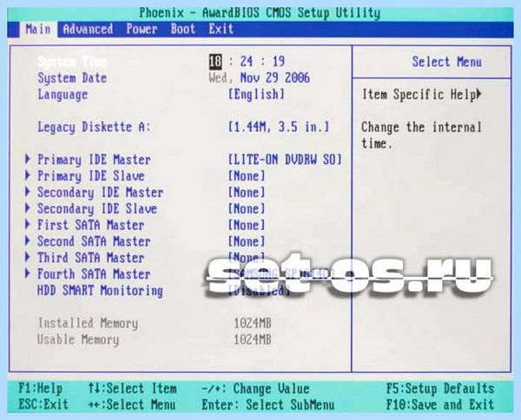Screen dimensions: 521x420
Task: Click the Usable Memory 1024MB value
Action: click(253, 339)
